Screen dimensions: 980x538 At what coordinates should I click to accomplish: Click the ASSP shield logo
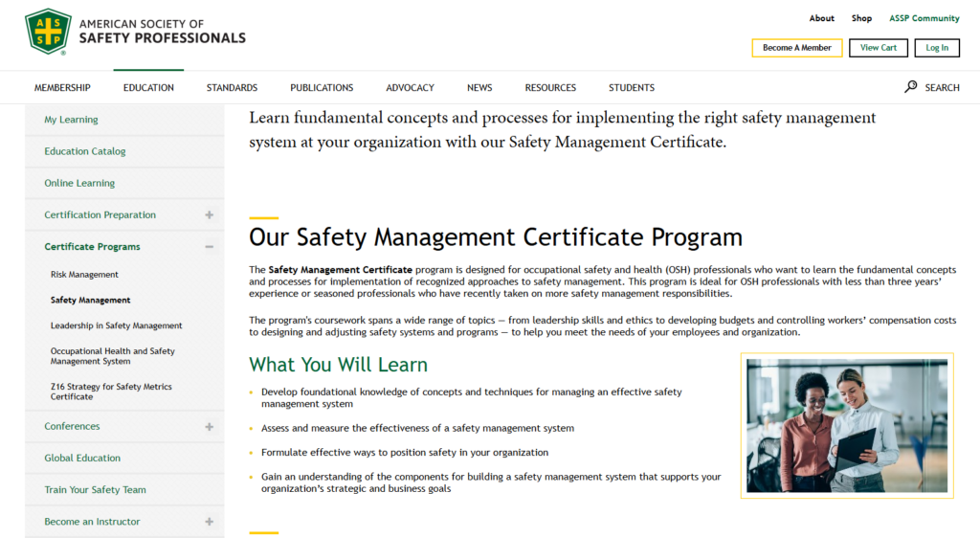48,32
